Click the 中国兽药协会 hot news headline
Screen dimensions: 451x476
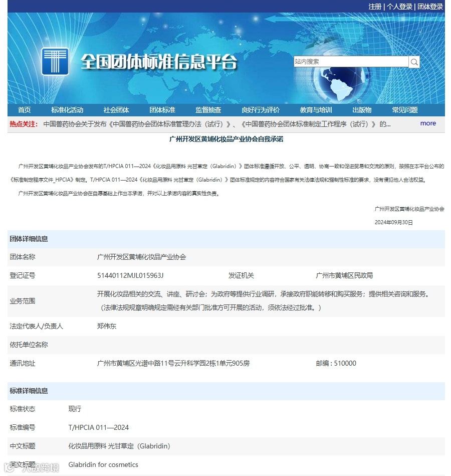(217, 124)
